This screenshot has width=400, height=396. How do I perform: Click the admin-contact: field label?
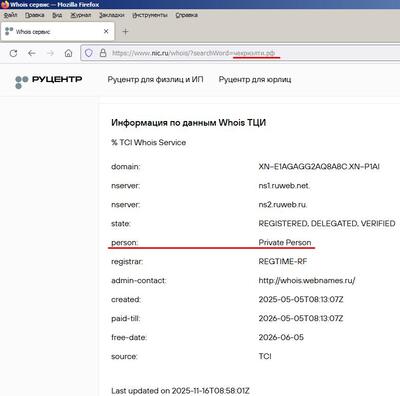139,280
